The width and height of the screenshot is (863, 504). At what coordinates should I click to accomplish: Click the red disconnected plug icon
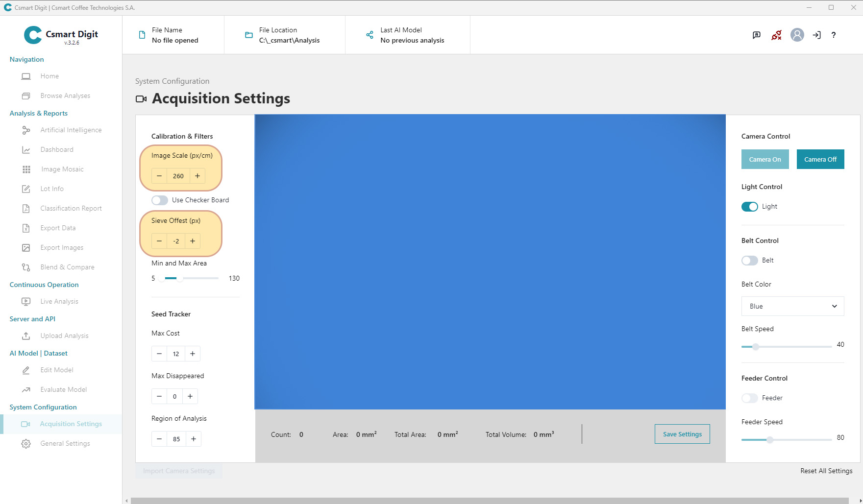coord(776,35)
